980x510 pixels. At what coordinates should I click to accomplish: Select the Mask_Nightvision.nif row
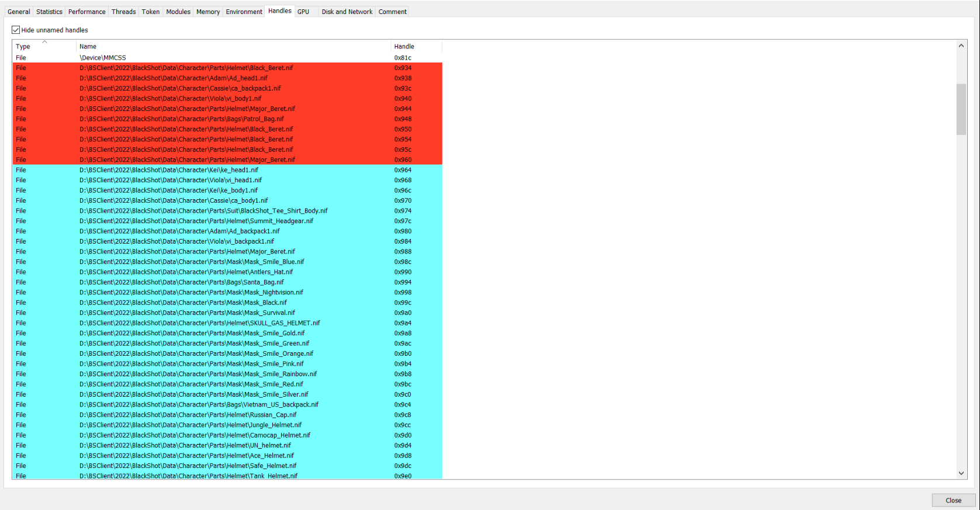pyautogui.click(x=227, y=293)
